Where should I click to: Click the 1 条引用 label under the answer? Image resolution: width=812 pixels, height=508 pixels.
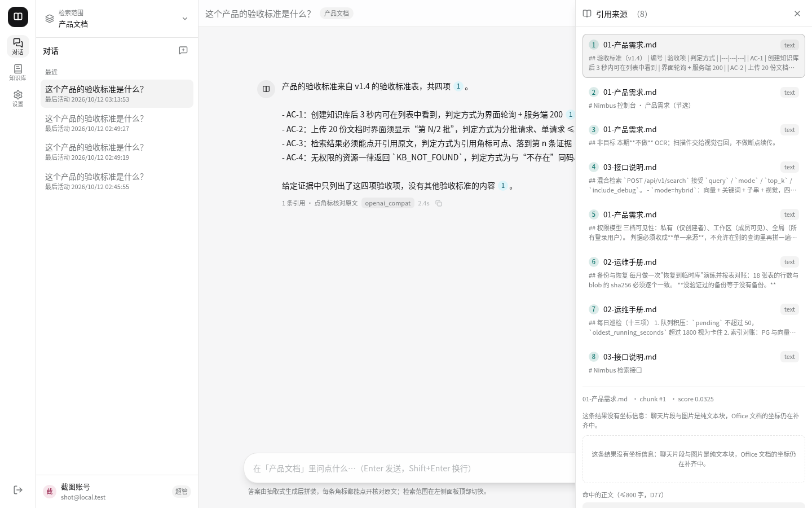pyautogui.click(x=293, y=203)
